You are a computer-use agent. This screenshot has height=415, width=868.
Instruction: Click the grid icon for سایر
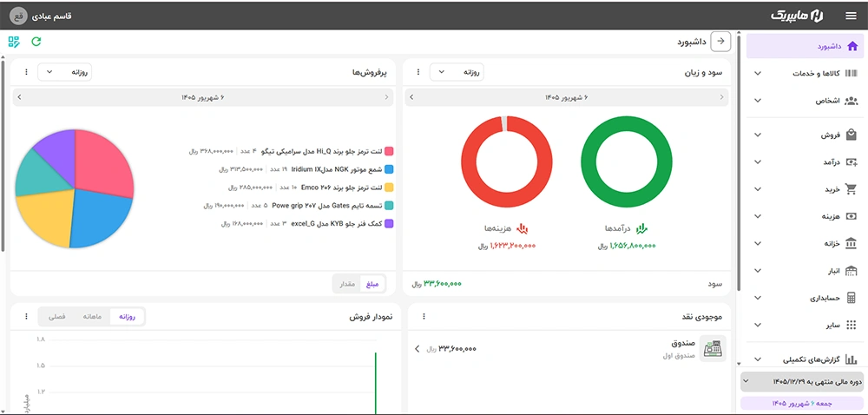tap(852, 326)
